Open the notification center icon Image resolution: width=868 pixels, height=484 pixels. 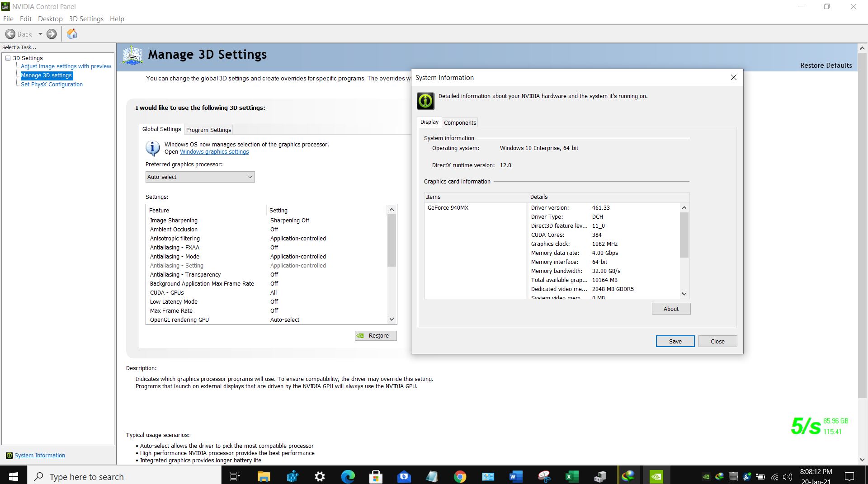[849, 476]
